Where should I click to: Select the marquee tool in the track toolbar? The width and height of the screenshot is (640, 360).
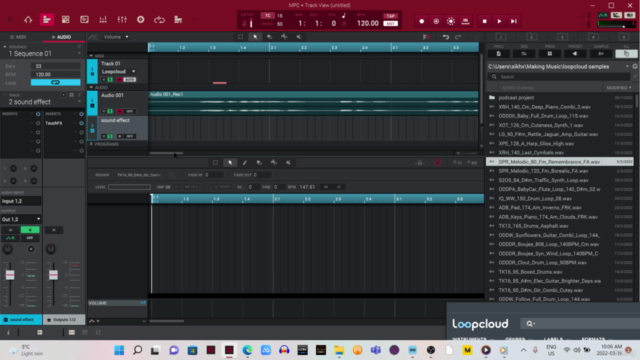[240, 37]
